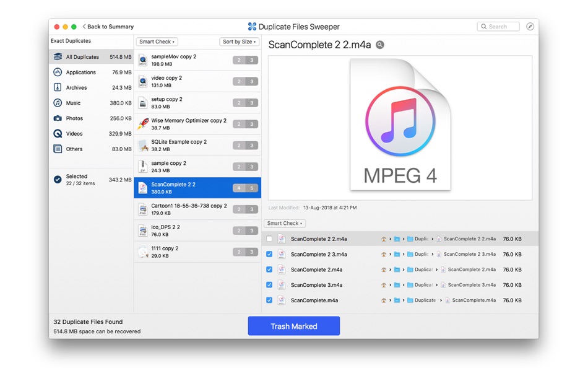Click the Music note category icon
This screenshot has width=588, height=368.
tap(58, 103)
